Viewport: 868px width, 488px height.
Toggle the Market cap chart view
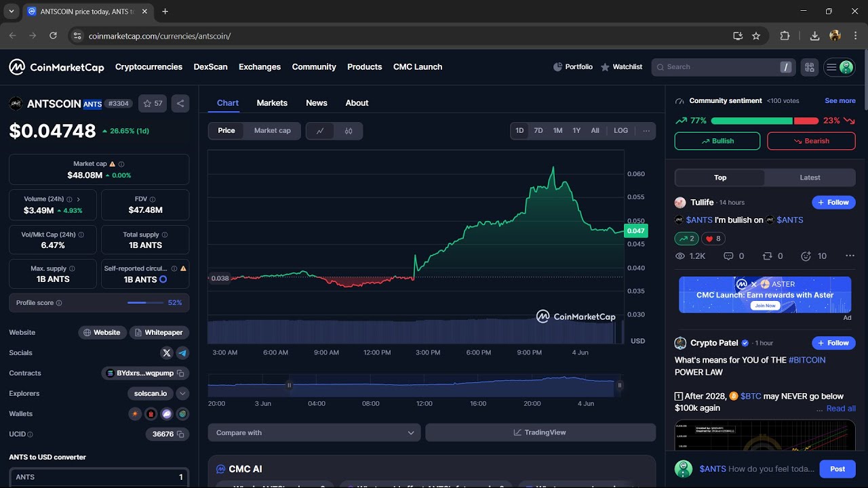pos(272,131)
